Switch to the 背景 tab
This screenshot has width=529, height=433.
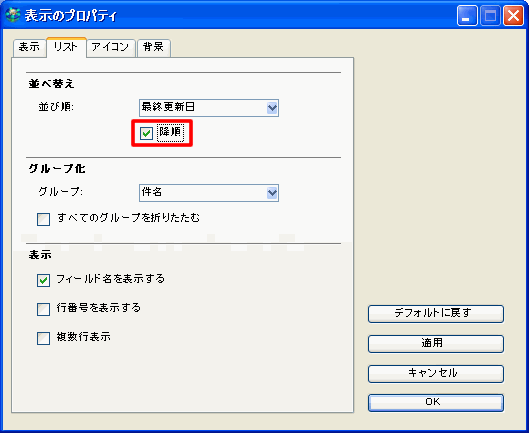pyautogui.click(x=154, y=48)
